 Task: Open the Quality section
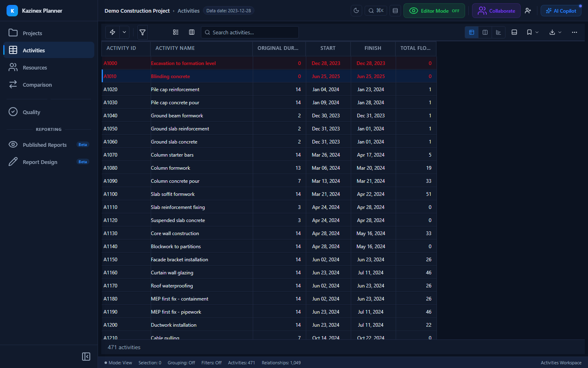49,112
